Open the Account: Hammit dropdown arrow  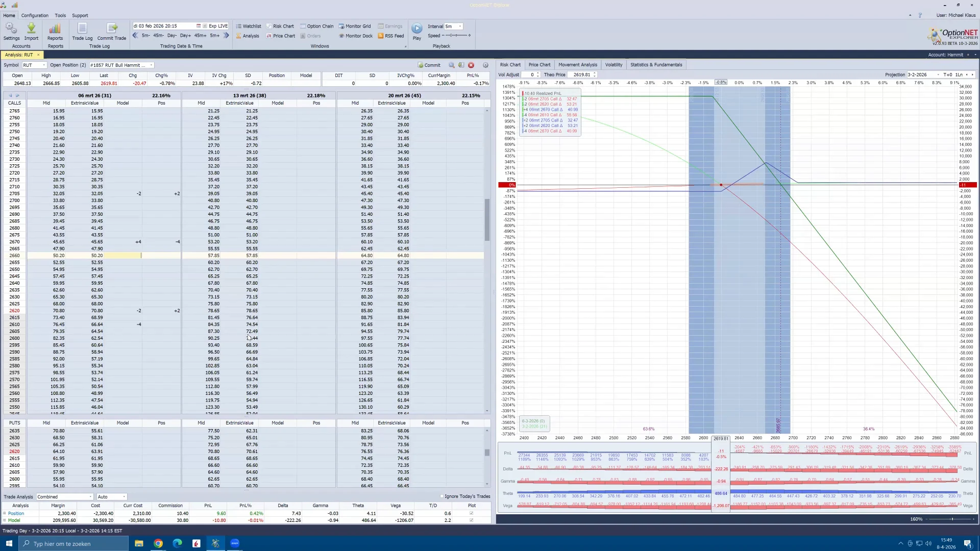coord(975,55)
